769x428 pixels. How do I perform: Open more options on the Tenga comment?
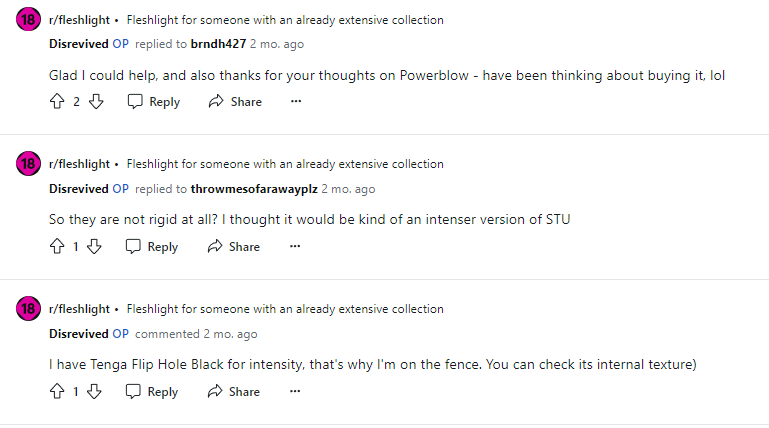coord(295,392)
